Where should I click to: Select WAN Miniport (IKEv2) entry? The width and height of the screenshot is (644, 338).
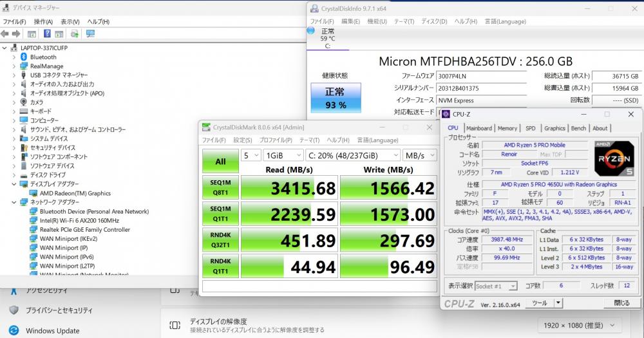[68, 239]
